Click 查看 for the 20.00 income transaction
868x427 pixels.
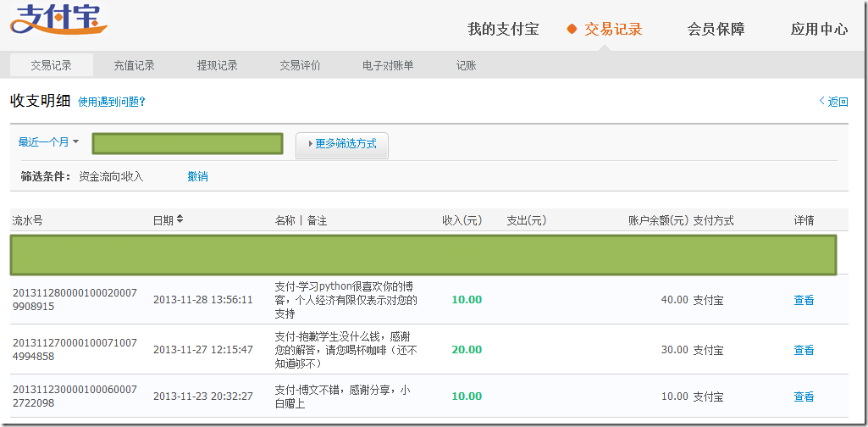pyautogui.click(x=803, y=350)
